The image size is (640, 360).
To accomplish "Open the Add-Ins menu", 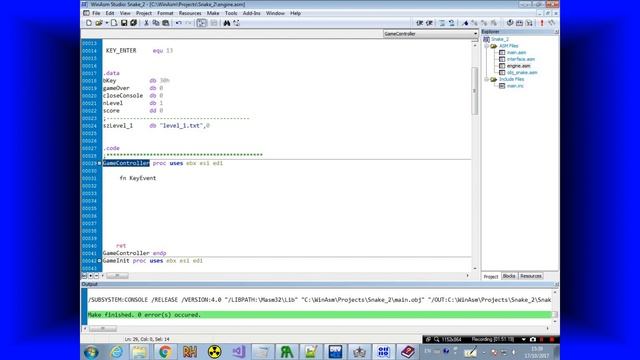I will click(251, 13).
